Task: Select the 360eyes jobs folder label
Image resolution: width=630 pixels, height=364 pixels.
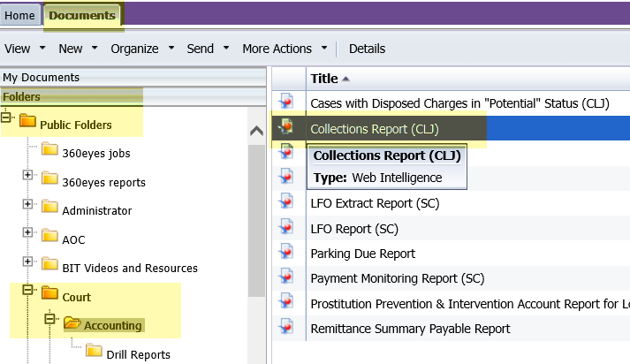Action: (x=96, y=153)
